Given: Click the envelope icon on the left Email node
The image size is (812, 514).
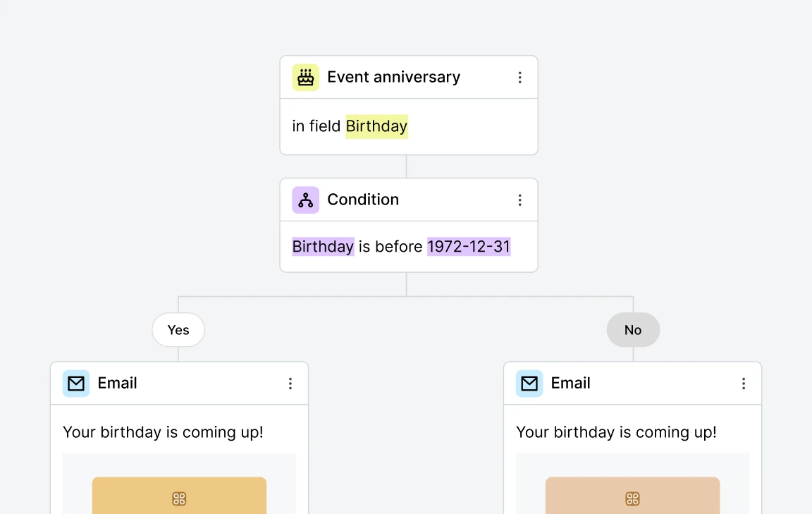Looking at the screenshot, I should (x=75, y=383).
